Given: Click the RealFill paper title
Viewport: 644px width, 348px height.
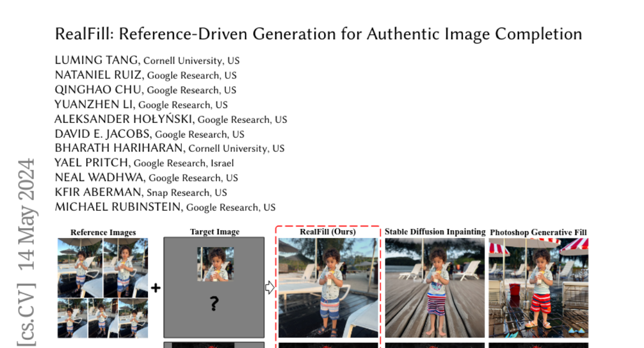Looking at the screenshot, I should pos(318,34).
